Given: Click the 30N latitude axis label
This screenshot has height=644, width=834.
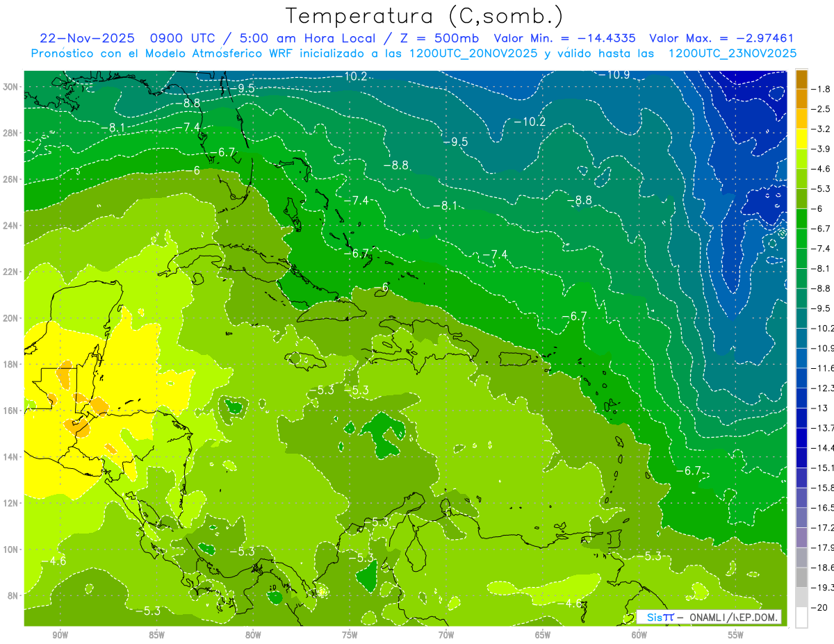Looking at the screenshot, I should pos(11,87).
